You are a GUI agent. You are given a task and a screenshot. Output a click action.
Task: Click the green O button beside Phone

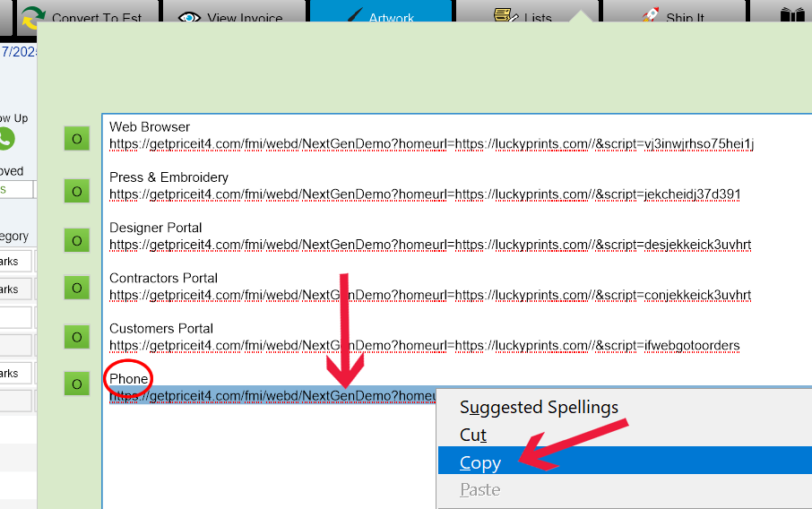77,384
